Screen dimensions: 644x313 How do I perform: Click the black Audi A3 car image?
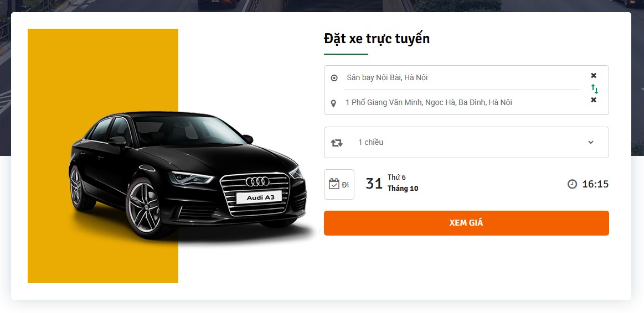coord(188,171)
